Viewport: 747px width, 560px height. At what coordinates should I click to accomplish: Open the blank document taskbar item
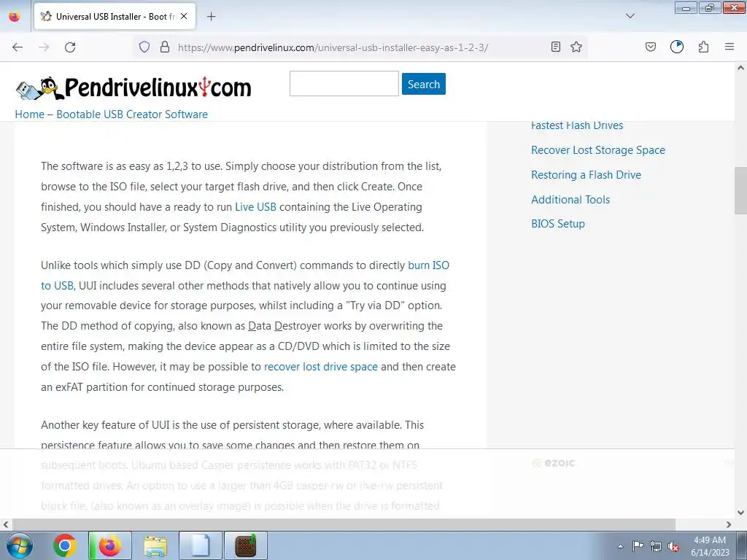tap(201, 545)
